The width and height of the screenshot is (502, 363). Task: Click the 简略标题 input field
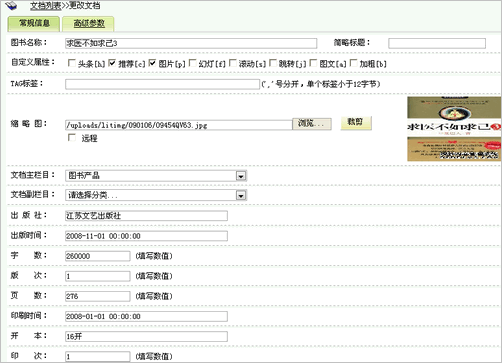click(437, 43)
